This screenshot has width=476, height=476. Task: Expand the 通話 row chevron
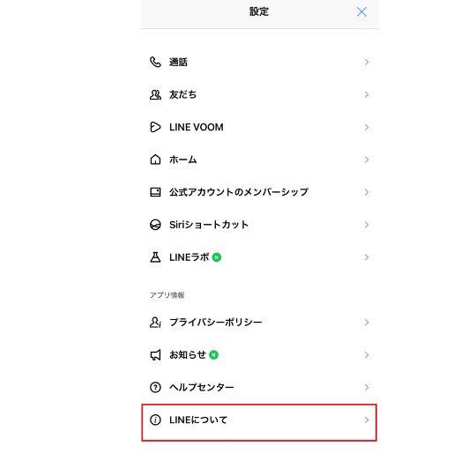tap(367, 63)
